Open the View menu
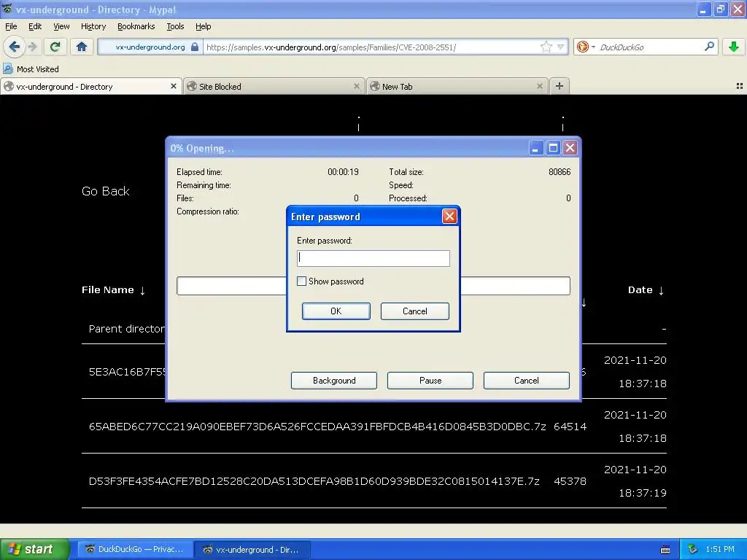 [61, 26]
